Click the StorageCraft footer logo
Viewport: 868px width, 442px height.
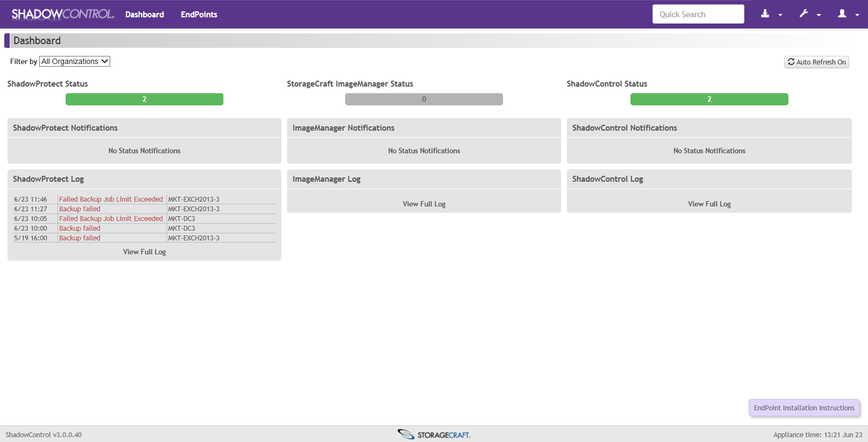434,434
